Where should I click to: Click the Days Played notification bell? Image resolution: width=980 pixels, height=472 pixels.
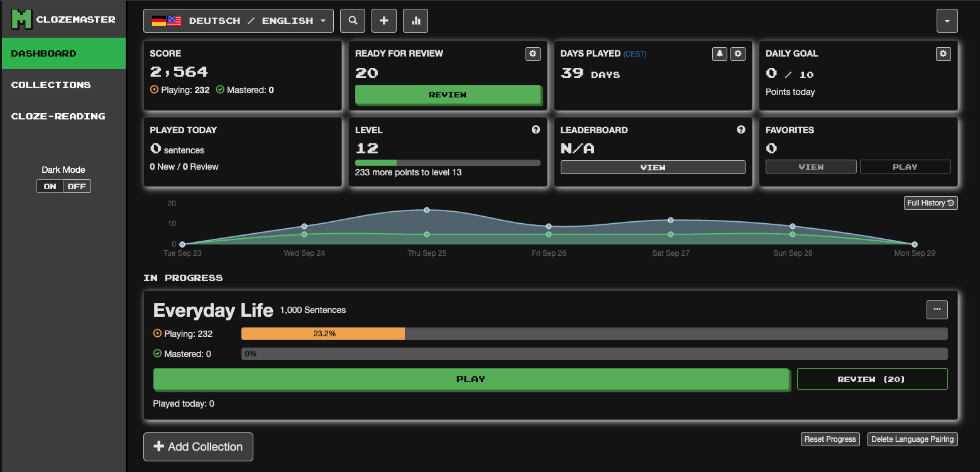coord(720,54)
